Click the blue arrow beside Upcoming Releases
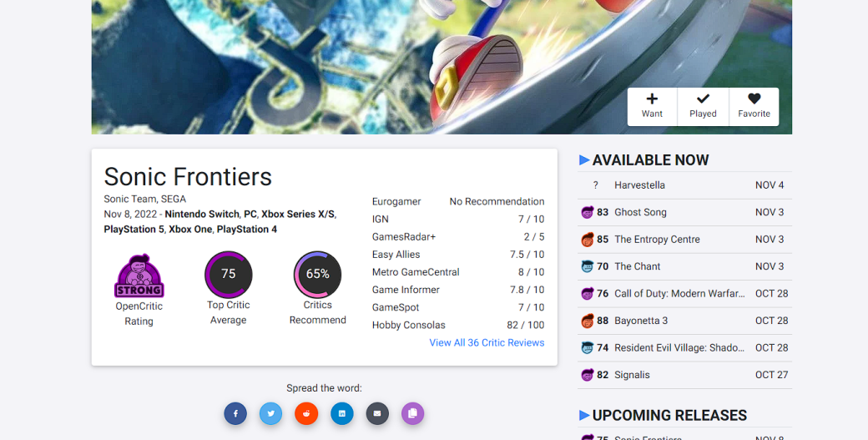 584,415
